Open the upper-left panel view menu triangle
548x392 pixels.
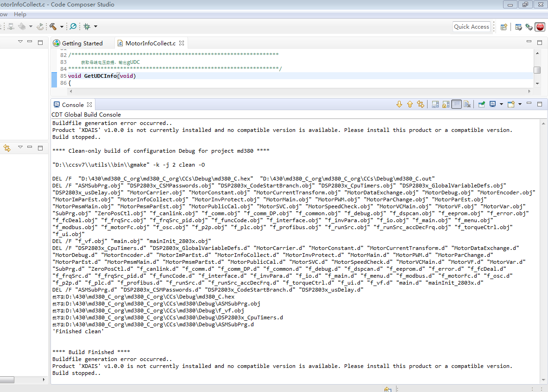pyautogui.click(x=20, y=42)
